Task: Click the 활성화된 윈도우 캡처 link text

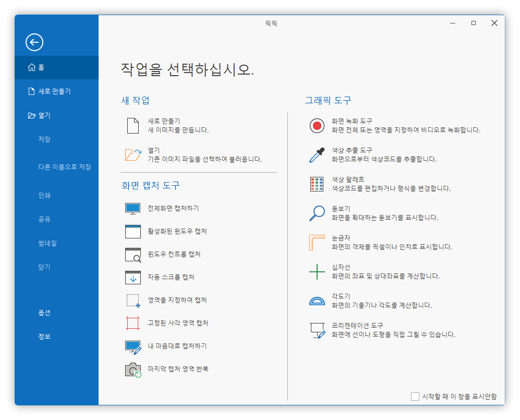Action: [177, 231]
